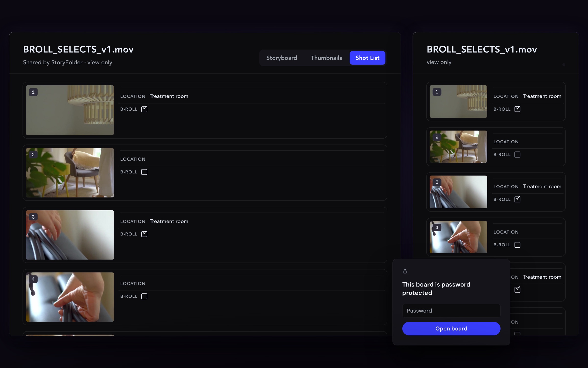This screenshot has height=368, width=588.
Task: Open shot 2 chair thumbnail in right panel
Action: [x=458, y=147]
